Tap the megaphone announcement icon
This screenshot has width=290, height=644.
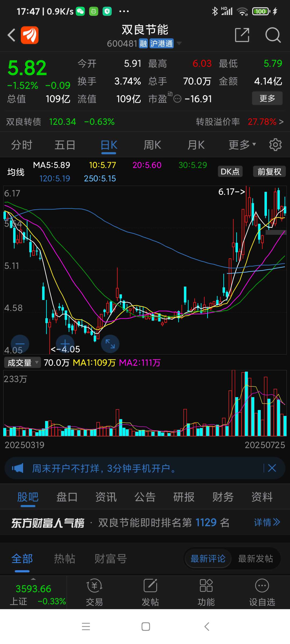18,468
